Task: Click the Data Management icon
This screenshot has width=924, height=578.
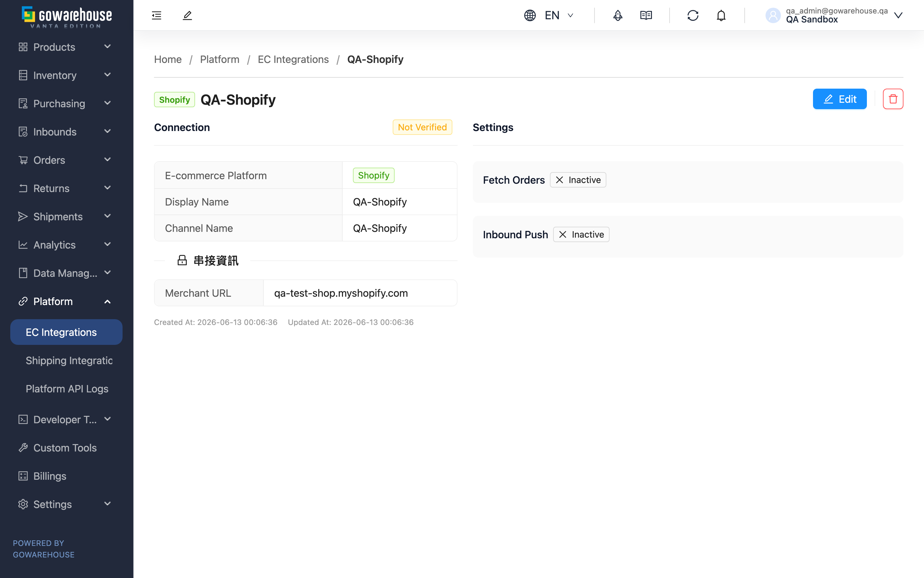Action: [23, 273]
